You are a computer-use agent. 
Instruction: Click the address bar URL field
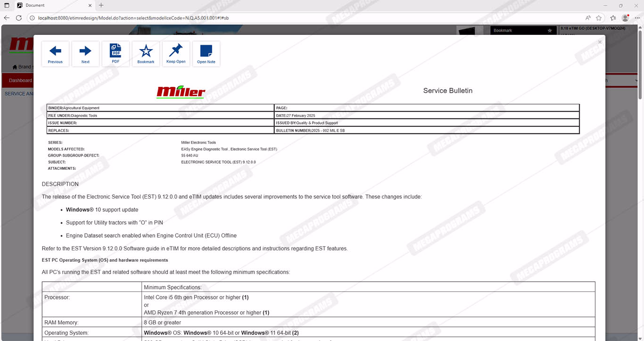coord(283,18)
